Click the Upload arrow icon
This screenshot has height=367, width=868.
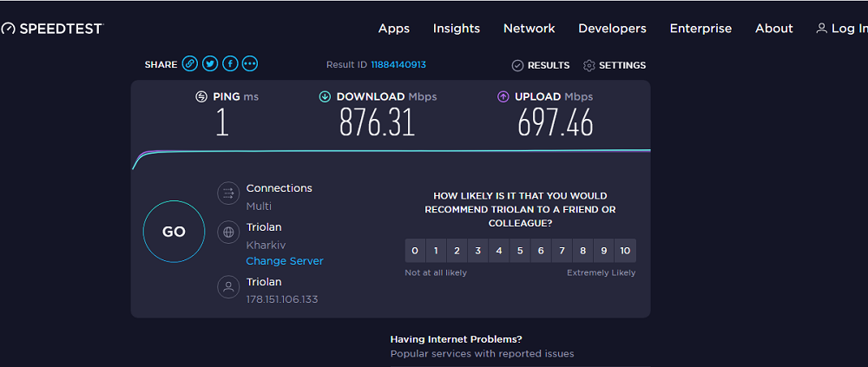coord(503,97)
